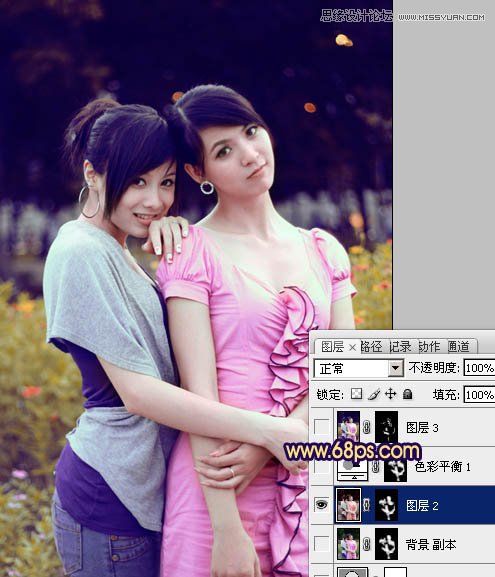495x577 pixels.
Task: Click mask link chain on 图层 3
Action: [367, 428]
